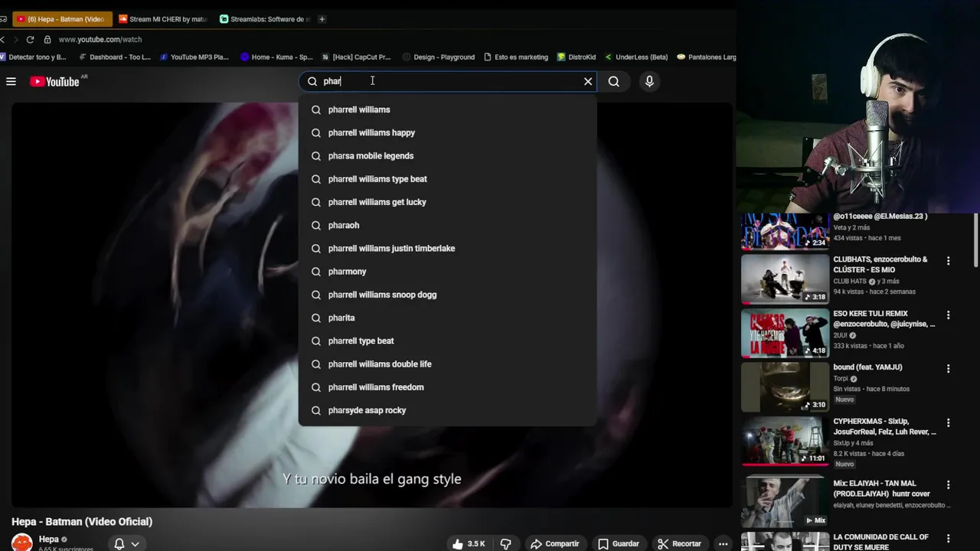Open options menu for 'bound (feat. YAMJU)'
Viewport: 980px width, 551px height.
coord(948,369)
